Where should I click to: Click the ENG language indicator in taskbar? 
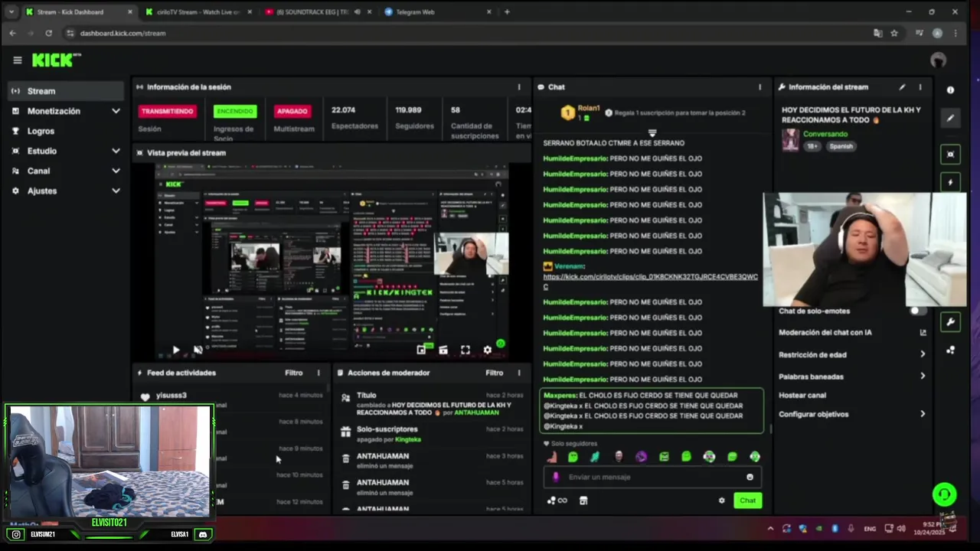click(x=870, y=529)
